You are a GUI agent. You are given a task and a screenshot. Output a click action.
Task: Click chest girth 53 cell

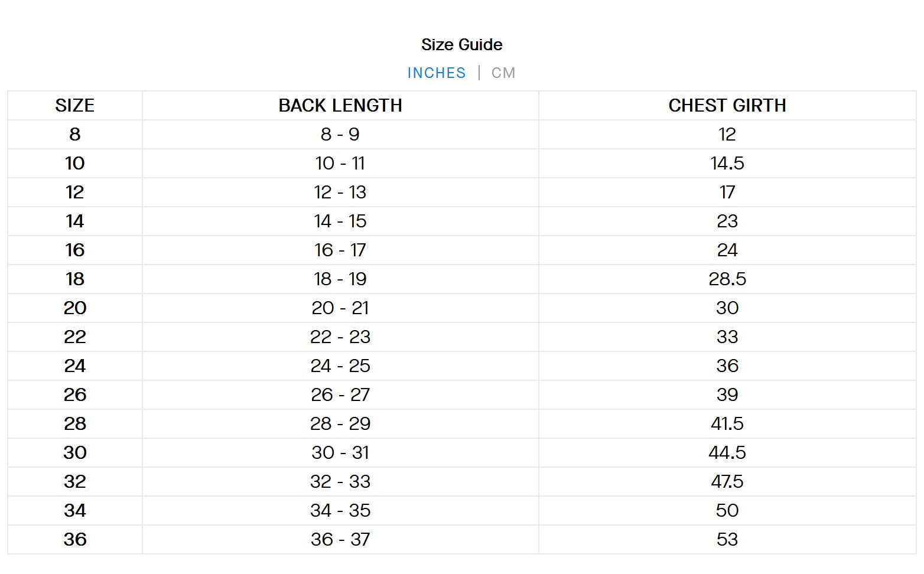tap(727, 539)
